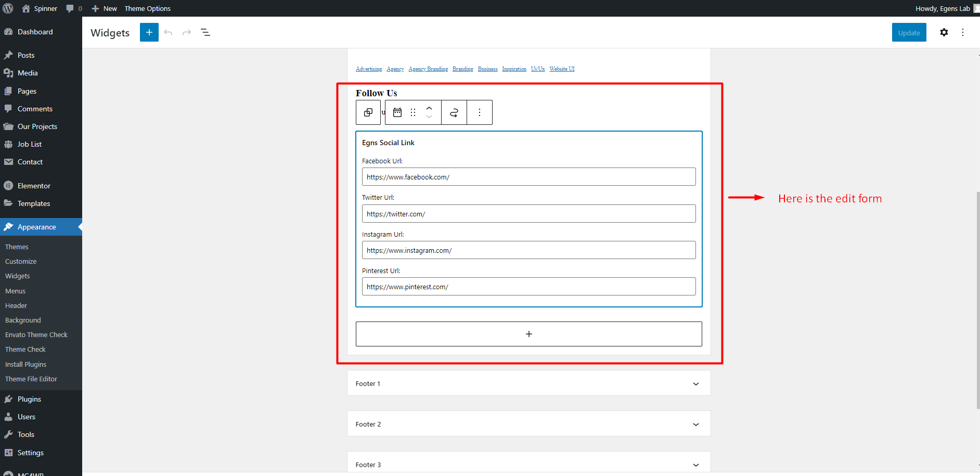This screenshot has height=476, width=980.
Task: Open the Background submenu item
Action: coord(23,320)
